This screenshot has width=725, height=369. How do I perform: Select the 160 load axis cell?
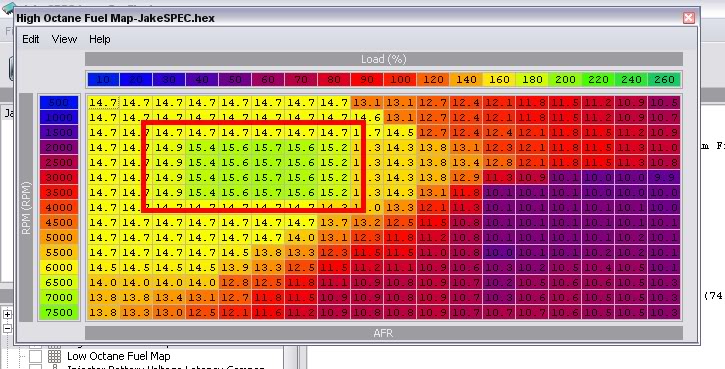coord(499,80)
